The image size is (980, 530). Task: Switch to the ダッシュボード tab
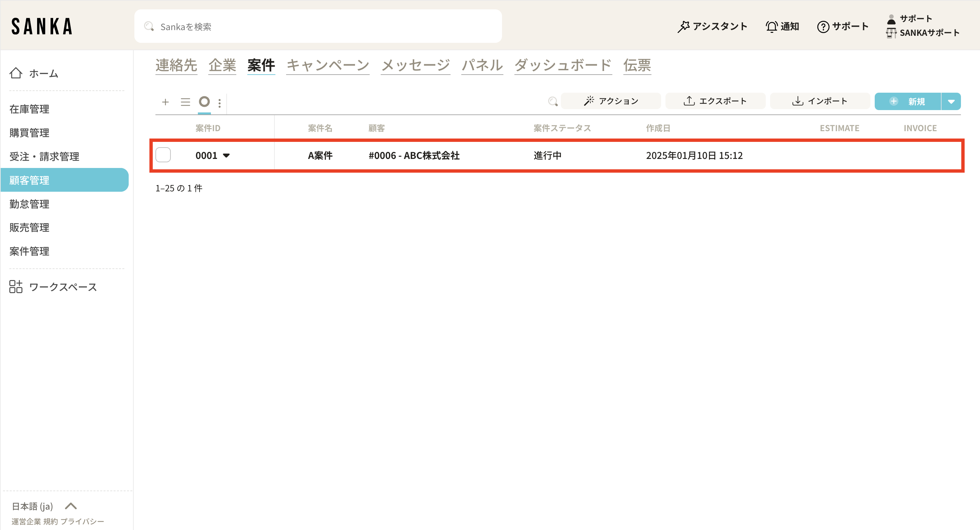point(563,65)
